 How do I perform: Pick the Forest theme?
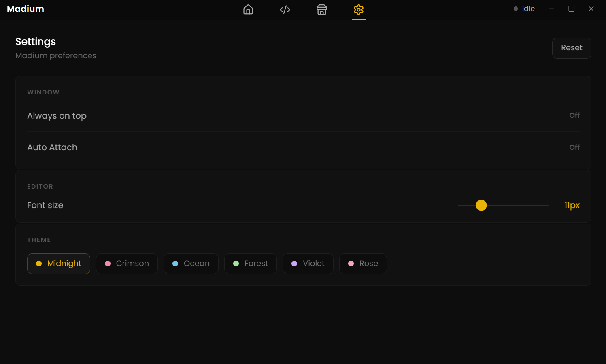(251, 264)
